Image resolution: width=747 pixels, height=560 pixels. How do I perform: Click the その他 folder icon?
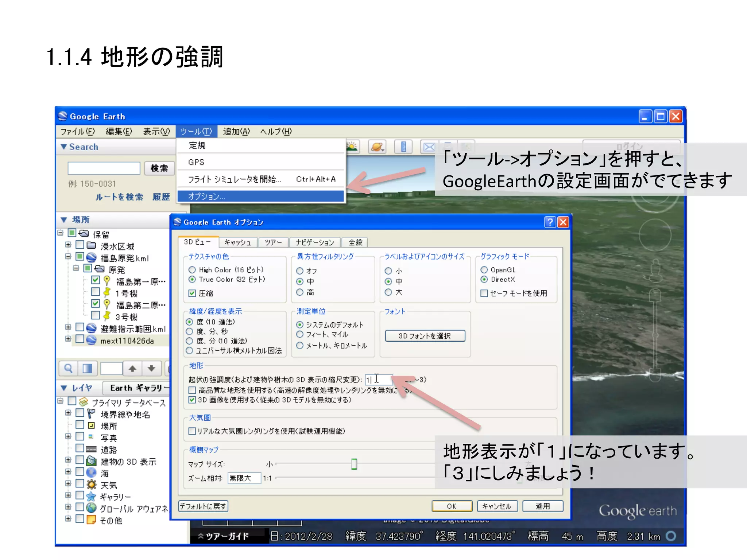(x=91, y=520)
